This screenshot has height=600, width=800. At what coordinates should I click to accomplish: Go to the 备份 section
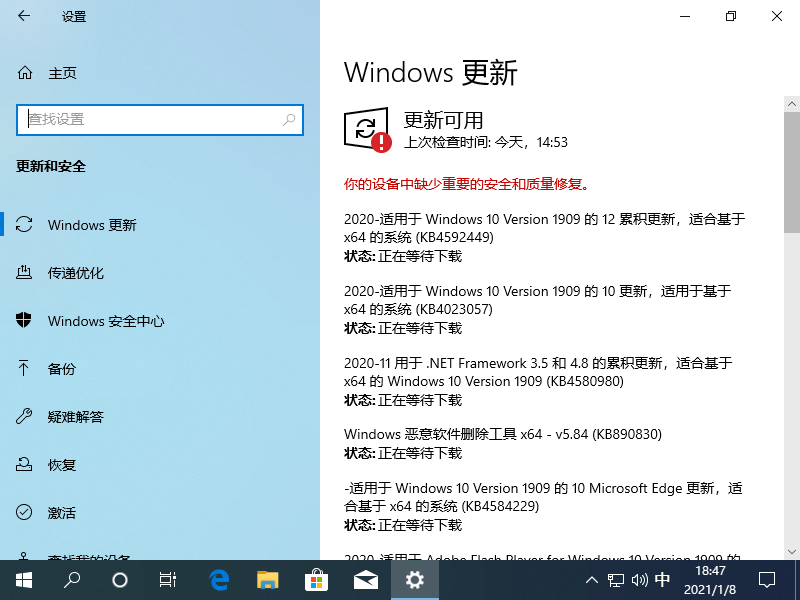pyautogui.click(x=62, y=369)
